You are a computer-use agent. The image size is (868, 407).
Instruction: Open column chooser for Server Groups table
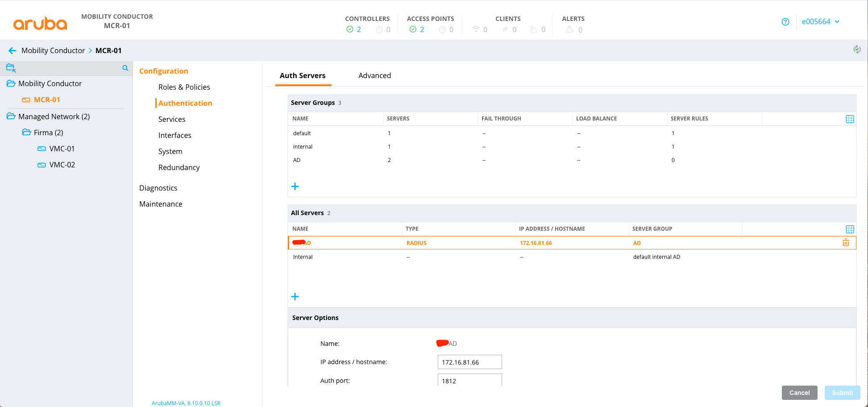pos(850,119)
